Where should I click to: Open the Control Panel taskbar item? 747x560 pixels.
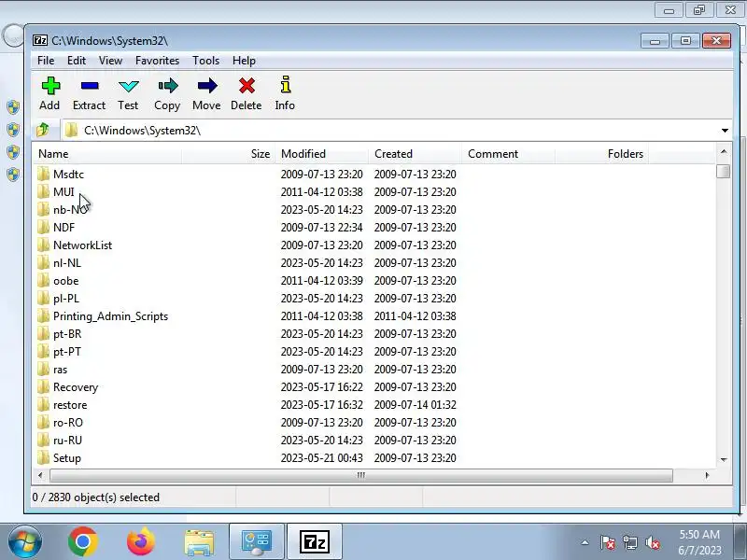tap(257, 542)
